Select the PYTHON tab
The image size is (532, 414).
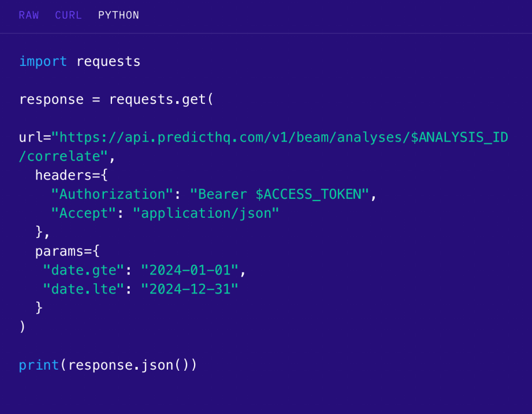[x=118, y=15]
